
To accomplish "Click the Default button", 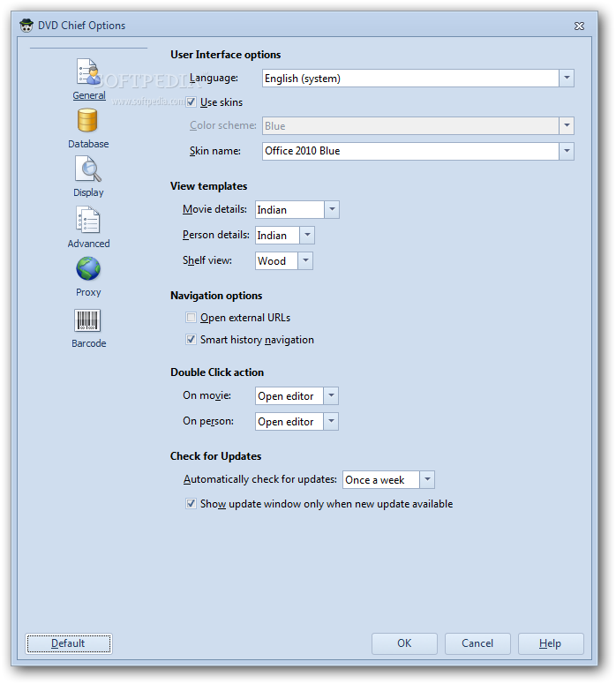I will coord(69,643).
